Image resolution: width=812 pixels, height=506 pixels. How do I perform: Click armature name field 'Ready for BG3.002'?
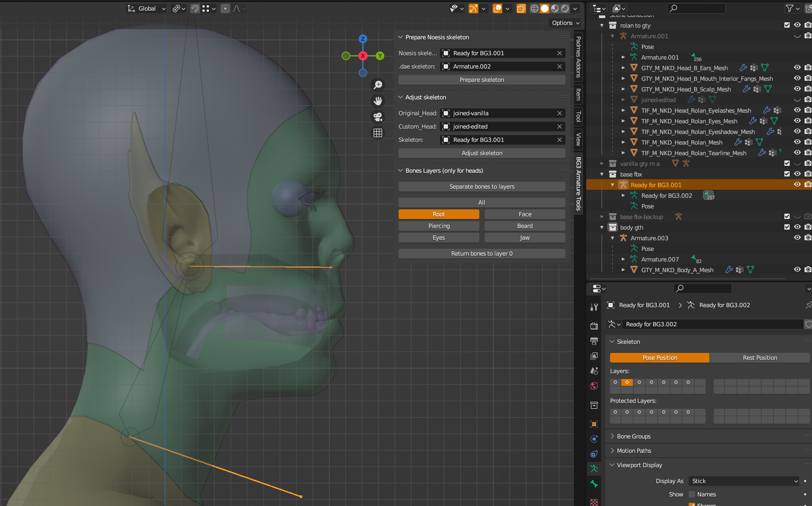[712, 324]
